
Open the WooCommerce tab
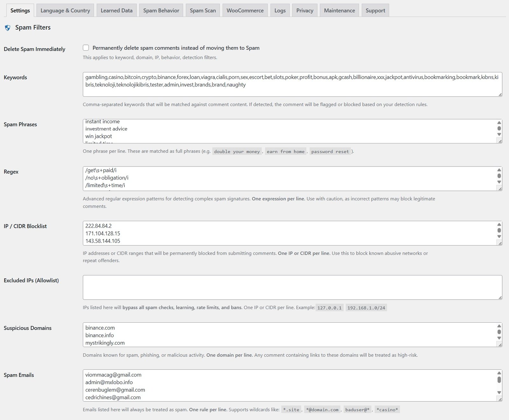pos(245,10)
